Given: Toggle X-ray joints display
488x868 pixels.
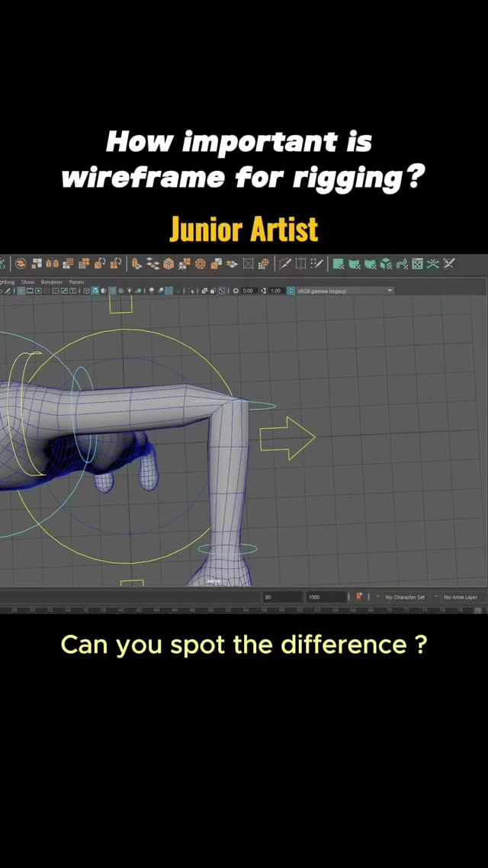Looking at the screenshot, I should pos(222,291).
